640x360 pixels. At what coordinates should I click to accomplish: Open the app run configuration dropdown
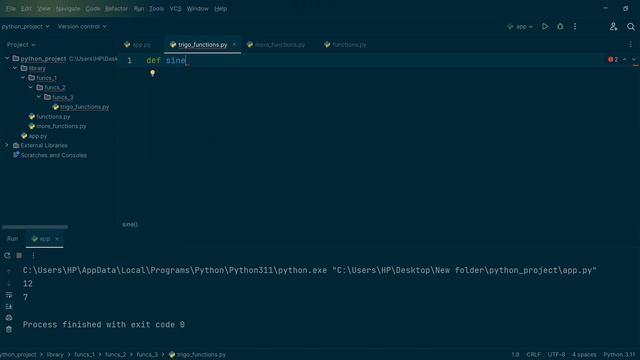click(x=520, y=27)
